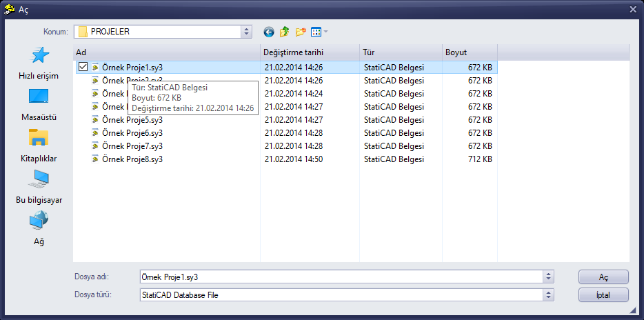Go back using the blue arrow icon

[x=269, y=32]
